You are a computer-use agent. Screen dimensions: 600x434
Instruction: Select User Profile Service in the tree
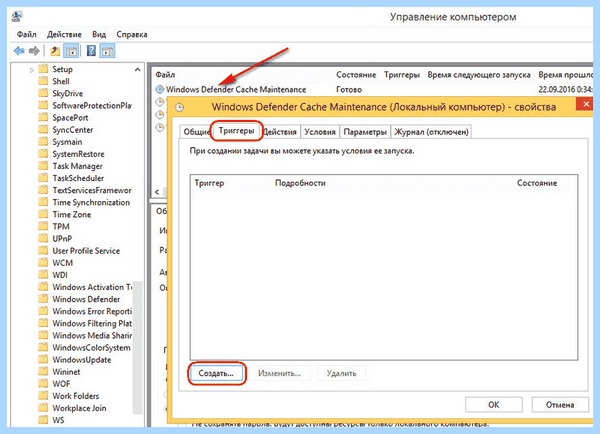tap(86, 251)
